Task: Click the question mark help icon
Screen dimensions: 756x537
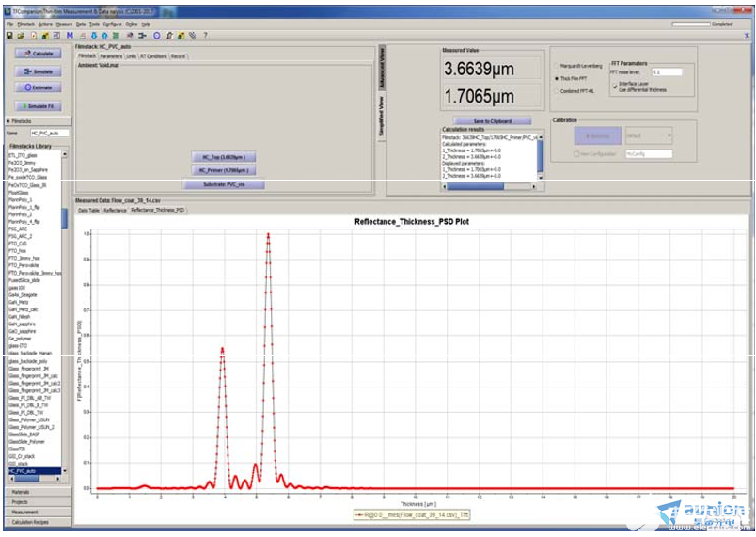Action: (205, 35)
